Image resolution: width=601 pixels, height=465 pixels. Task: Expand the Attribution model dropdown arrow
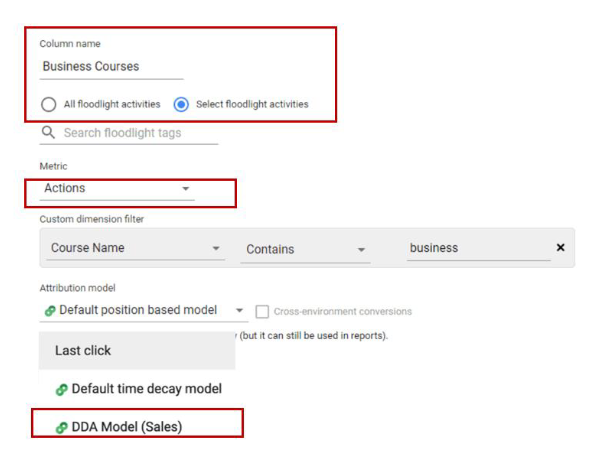(240, 311)
